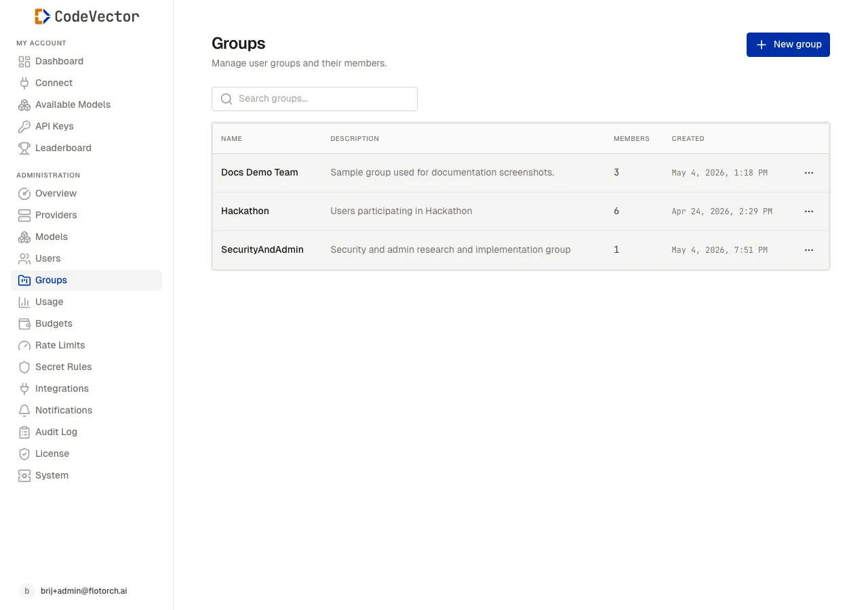Open actions menu for SecurityAndAdmin group
The image size is (868, 610).
coord(808,250)
